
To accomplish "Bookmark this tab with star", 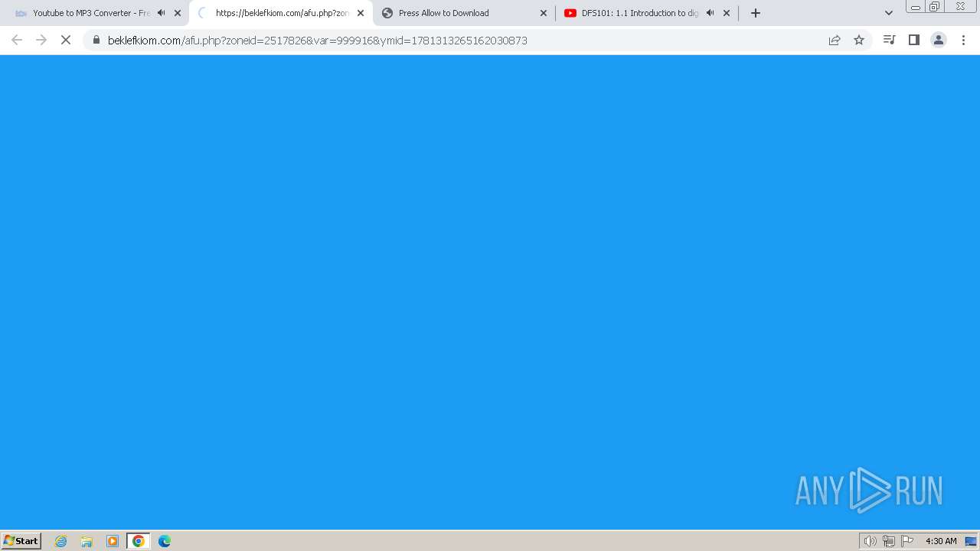I will pyautogui.click(x=859, y=40).
